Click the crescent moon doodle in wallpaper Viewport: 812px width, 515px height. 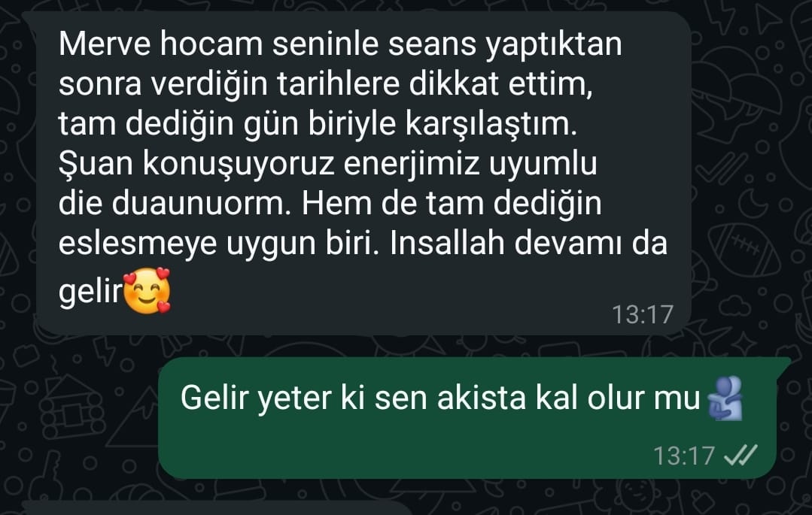click(x=753, y=204)
